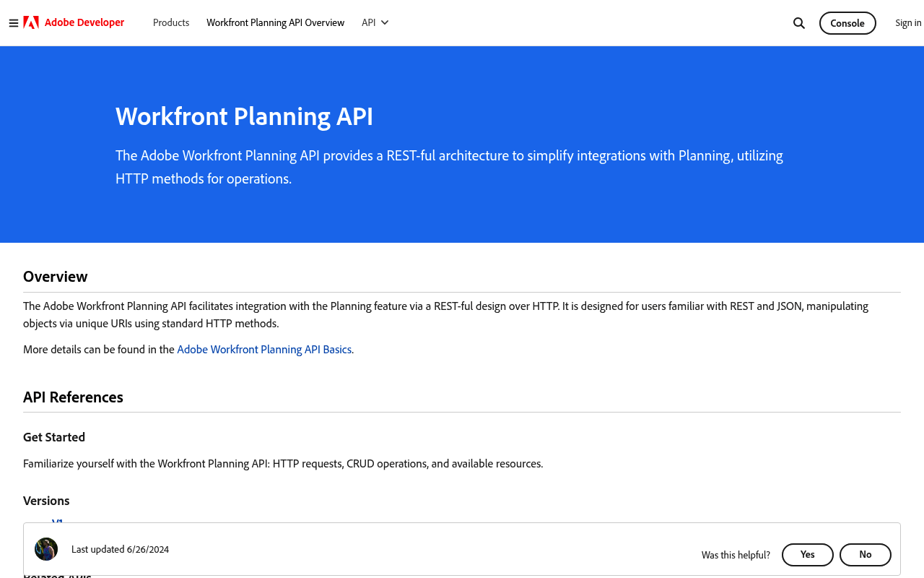Open the hamburger menu icon
Viewport: 924px width, 578px height.
[13, 23]
